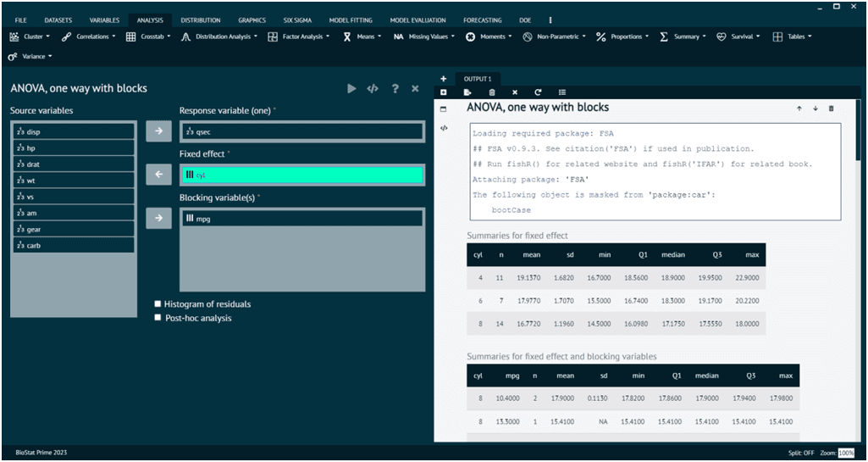
Task: Move variable into Blocking variable(s) with arrow
Action: point(158,219)
